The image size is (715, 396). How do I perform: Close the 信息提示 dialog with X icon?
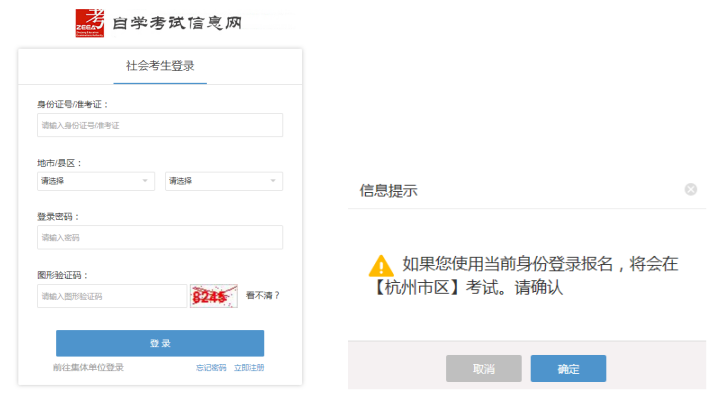coord(691,189)
